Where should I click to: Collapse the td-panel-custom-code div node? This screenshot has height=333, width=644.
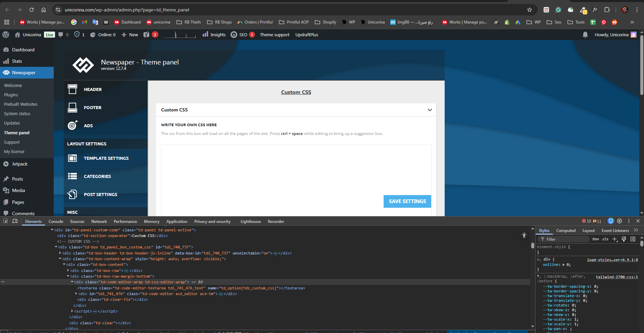click(52, 230)
